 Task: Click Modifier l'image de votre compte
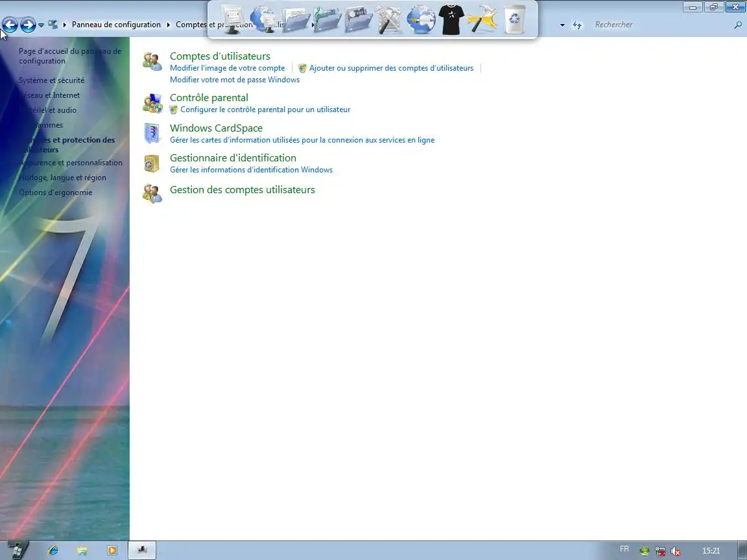[x=227, y=68]
